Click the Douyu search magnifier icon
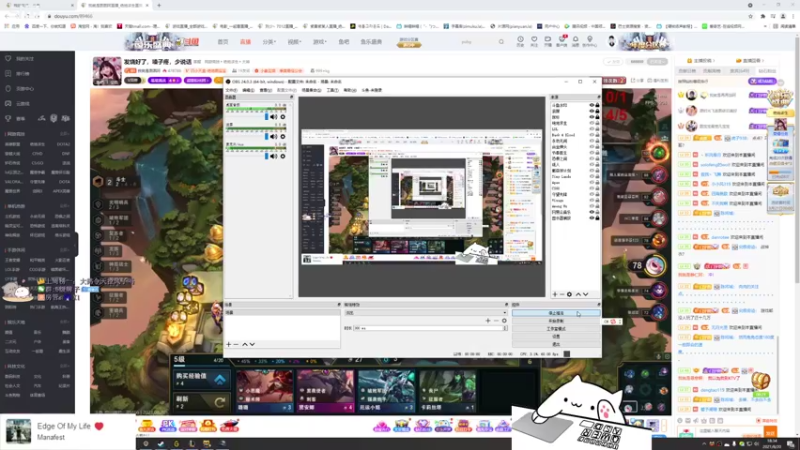The width and height of the screenshot is (800, 450). click(502, 42)
